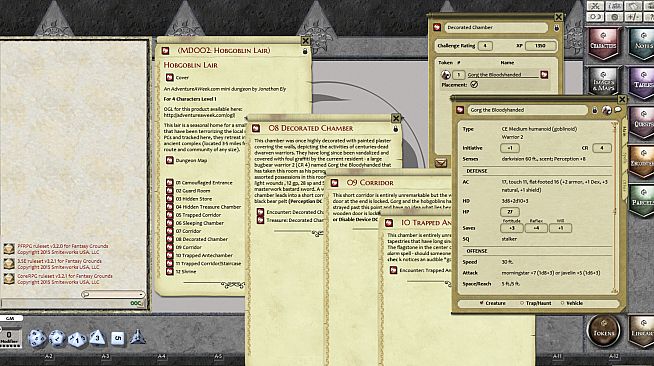Click the day/night calendar toolbar icon
654x366 pixels.
coord(595,17)
